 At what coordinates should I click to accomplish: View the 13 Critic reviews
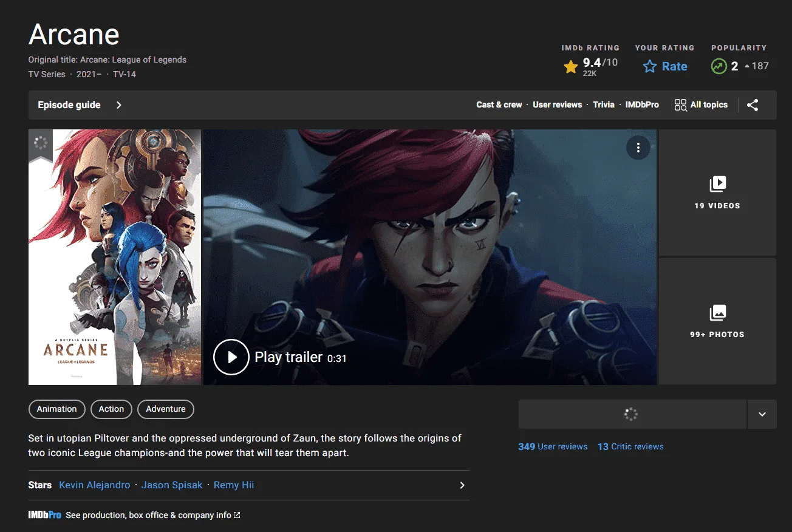coord(630,446)
